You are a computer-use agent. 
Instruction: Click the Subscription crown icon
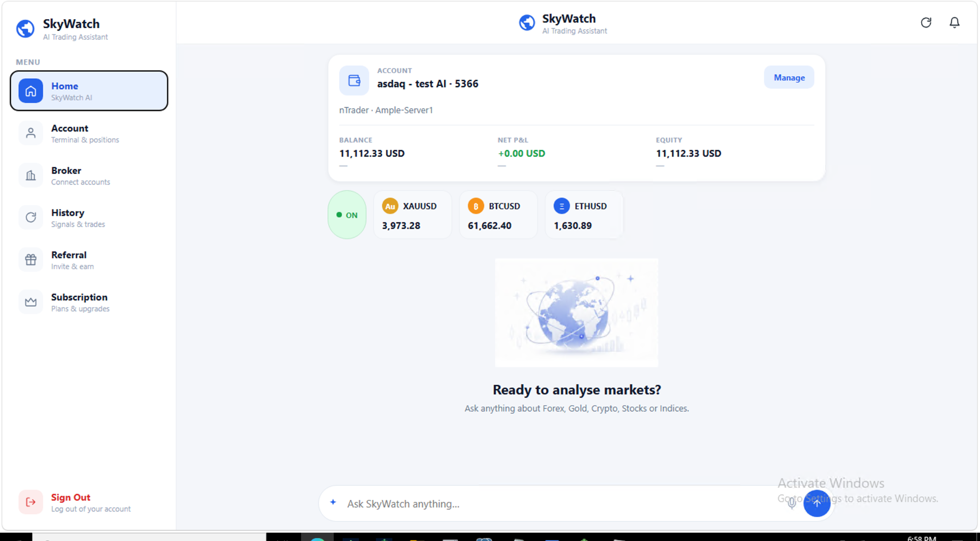point(31,302)
